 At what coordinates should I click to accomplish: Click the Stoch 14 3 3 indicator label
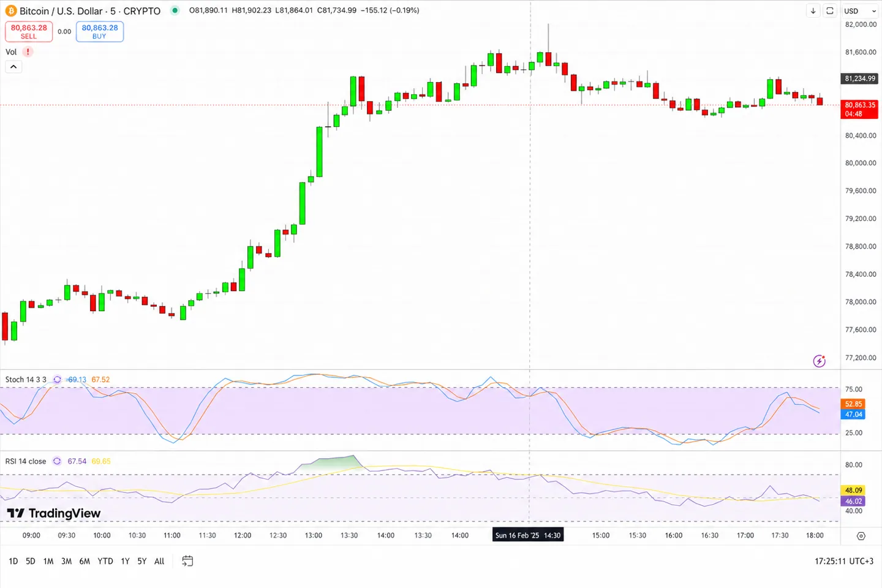[26, 380]
